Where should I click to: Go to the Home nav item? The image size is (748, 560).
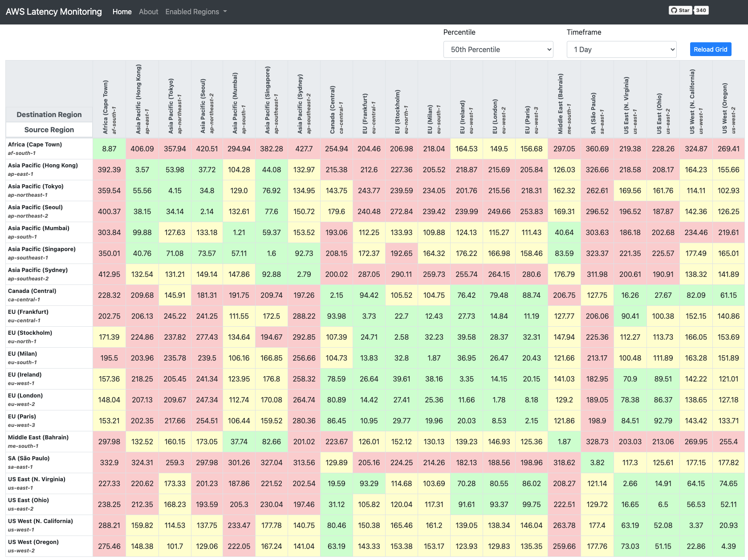coord(122,12)
